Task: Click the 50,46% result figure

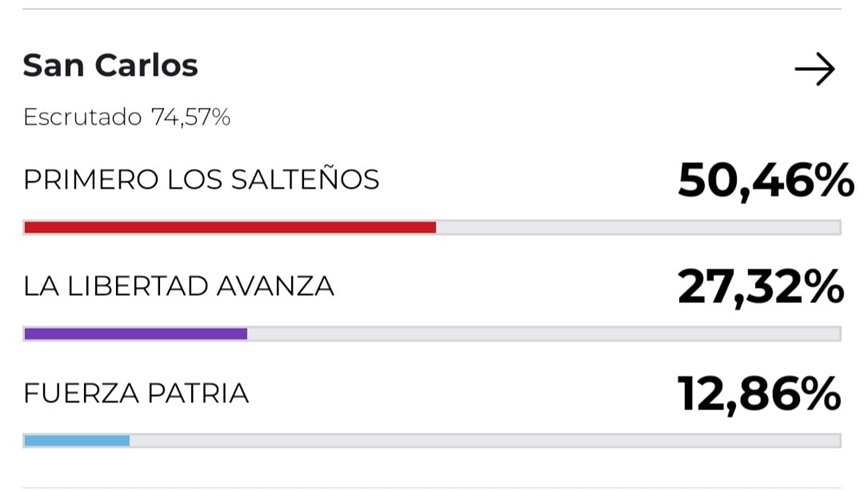Action: point(765,181)
